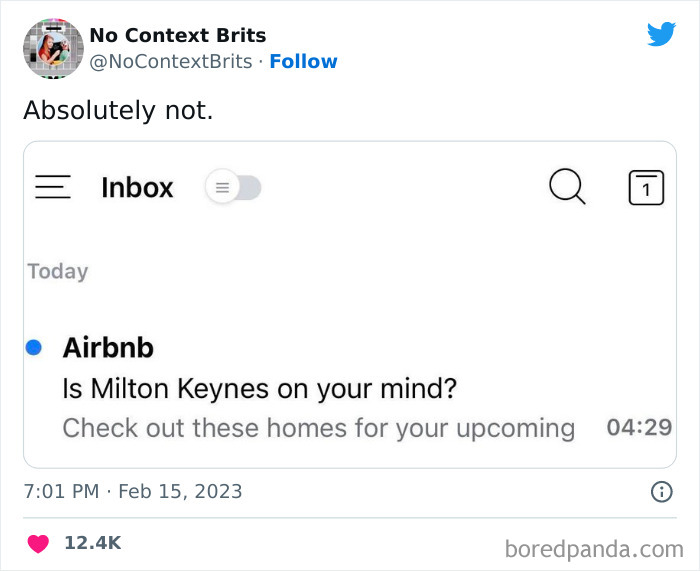Open the box icon showing 1
Screen dimensions: 700x571
click(646, 188)
